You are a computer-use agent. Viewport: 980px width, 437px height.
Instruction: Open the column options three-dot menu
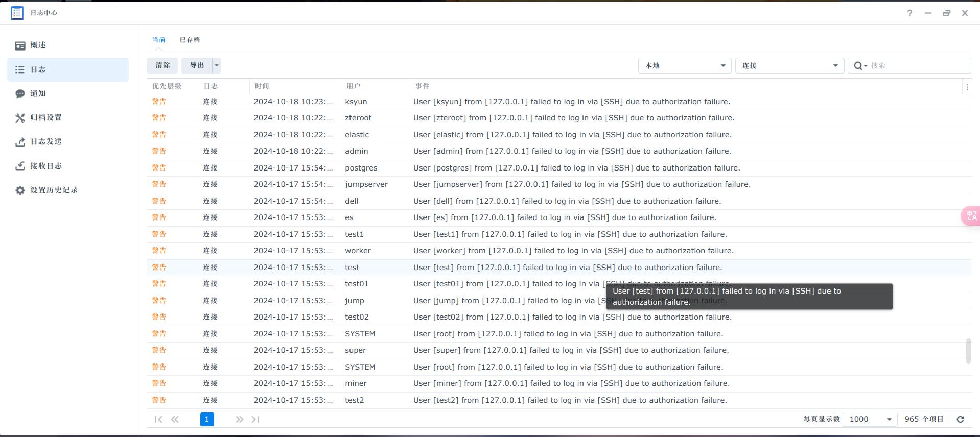(967, 87)
